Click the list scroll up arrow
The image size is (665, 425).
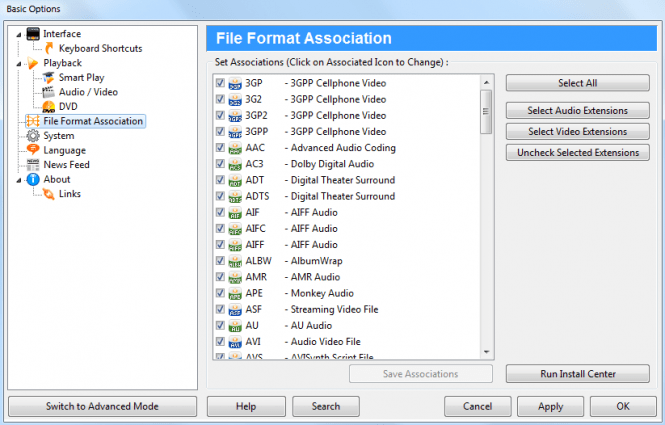486,82
